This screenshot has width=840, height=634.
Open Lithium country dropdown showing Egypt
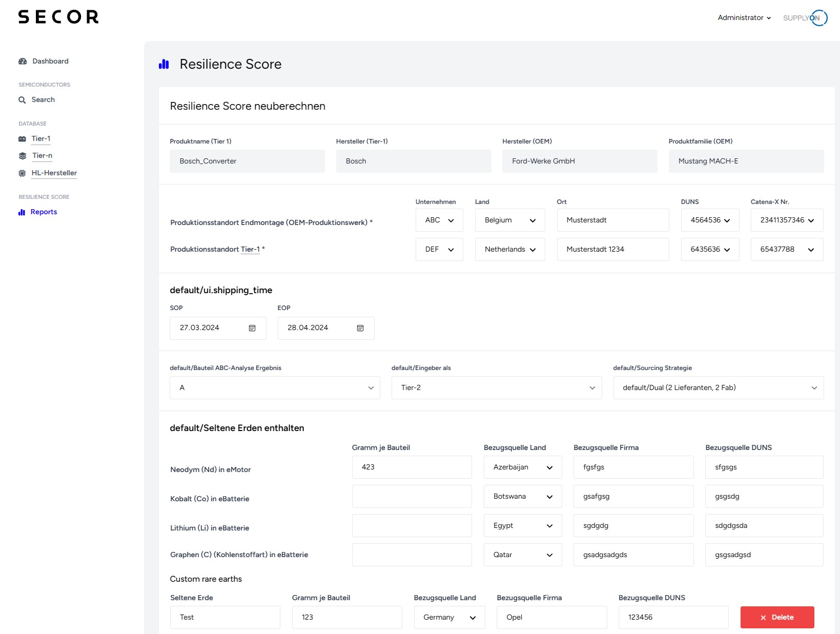[523, 526]
